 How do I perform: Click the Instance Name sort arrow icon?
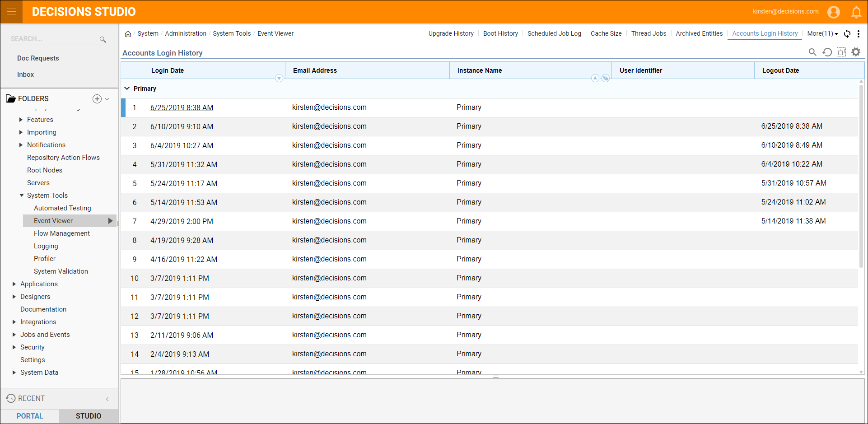pos(595,79)
